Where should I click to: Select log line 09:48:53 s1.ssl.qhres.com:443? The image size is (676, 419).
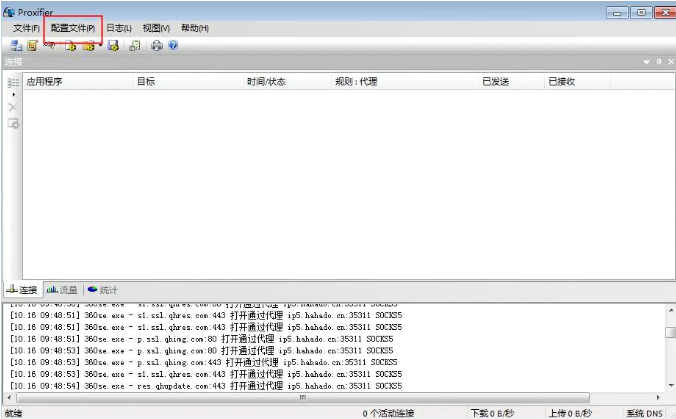(206, 374)
